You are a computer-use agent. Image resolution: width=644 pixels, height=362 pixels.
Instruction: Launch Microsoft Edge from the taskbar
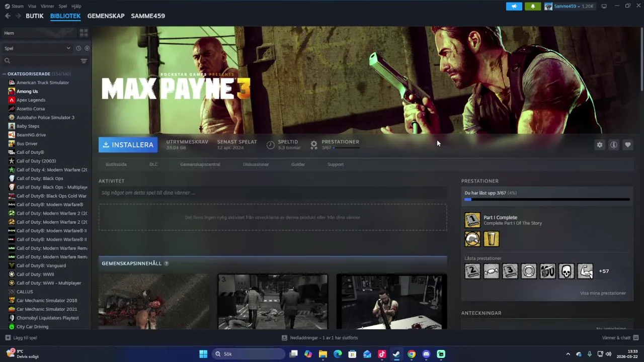tap(338, 354)
